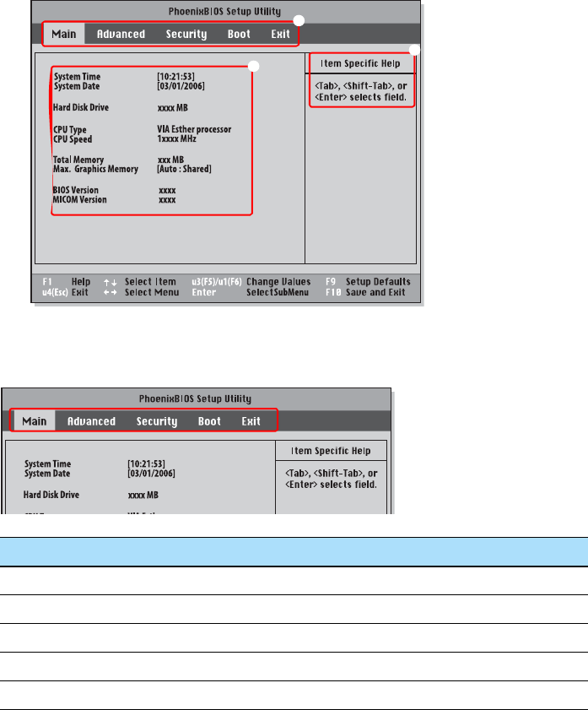Click the CPU Type label
Image resolution: width=588 pixels, height=710 pixels.
coord(70,129)
